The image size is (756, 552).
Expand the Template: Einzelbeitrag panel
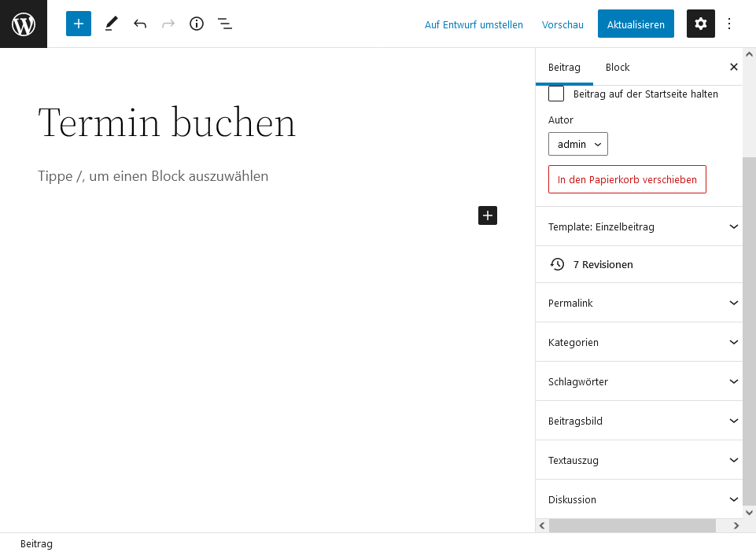[x=639, y=226]
